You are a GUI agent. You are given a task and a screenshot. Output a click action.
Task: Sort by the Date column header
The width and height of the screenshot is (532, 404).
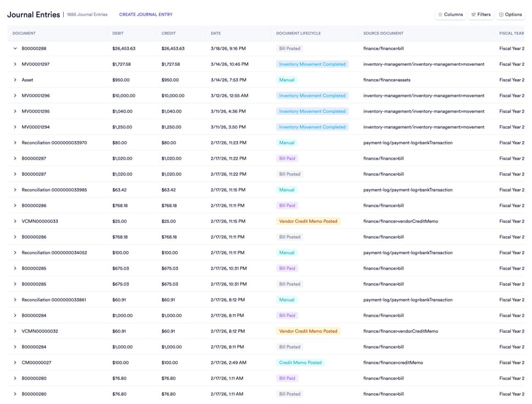[215, 33]
